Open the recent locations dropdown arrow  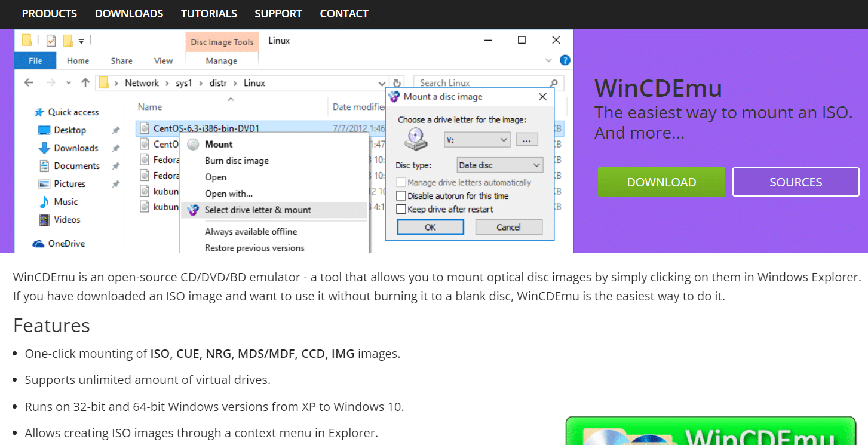coord(69,83)
